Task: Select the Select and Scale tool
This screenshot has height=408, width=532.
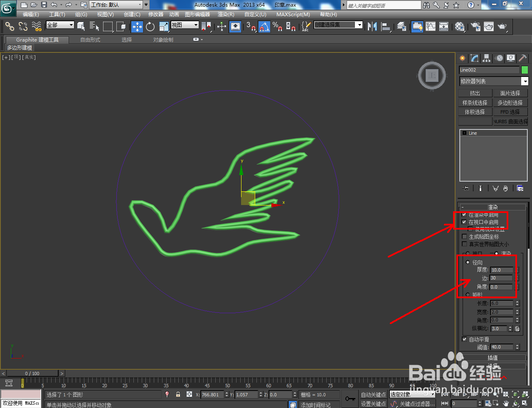Action: [x=164, y=27]
